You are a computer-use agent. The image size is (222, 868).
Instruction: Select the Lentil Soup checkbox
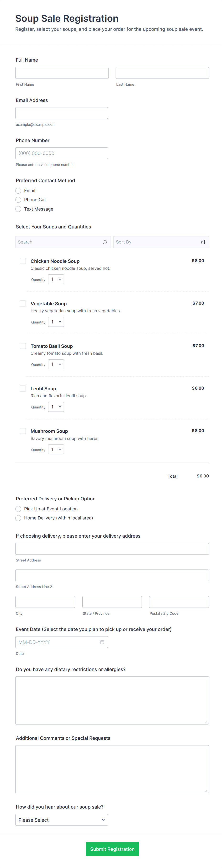click(23, 388)
